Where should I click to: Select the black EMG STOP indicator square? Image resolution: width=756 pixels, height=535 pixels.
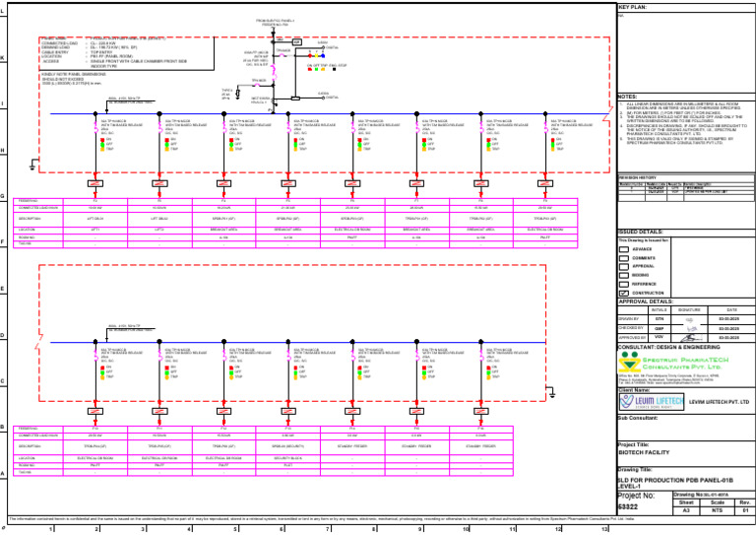coord(335,70)
